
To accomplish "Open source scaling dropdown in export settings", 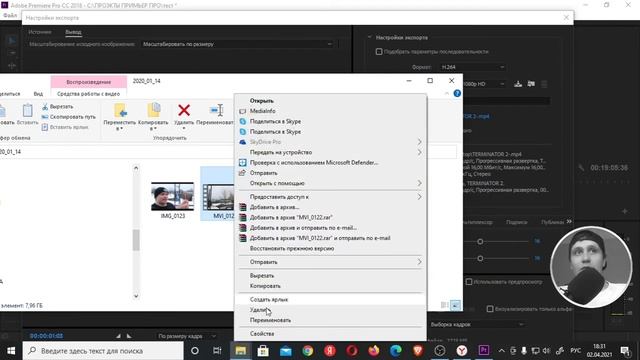I will [238, 44].
